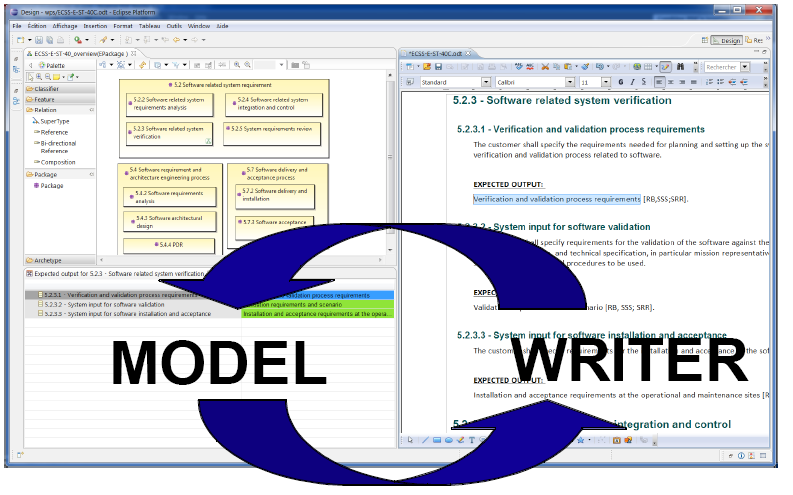Select SuperType in the palette
Screen dimensions: 793x495
coord(51,121)
